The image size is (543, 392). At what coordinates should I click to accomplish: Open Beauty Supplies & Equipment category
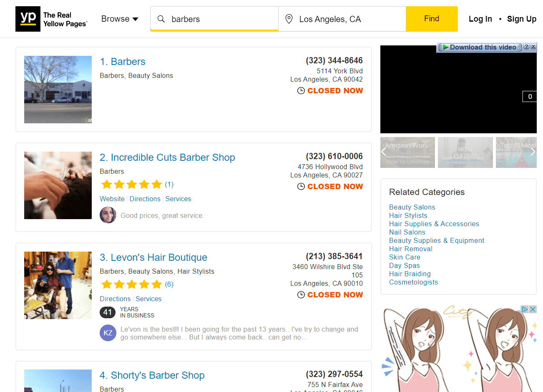tap(437, 240)
